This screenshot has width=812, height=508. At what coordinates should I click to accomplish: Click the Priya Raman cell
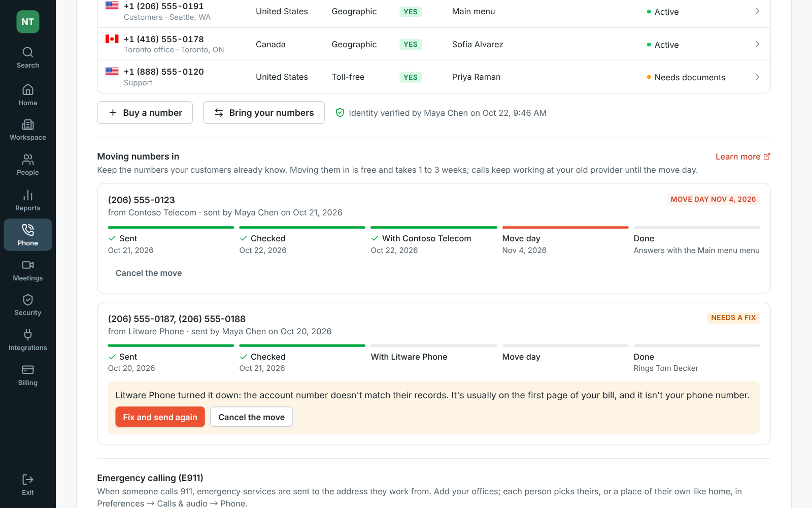[x=476, y=77]
